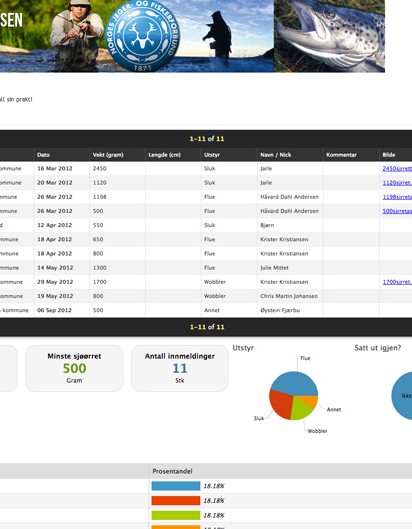Click the date 12 Apr 2012
The image size is (412, 529).
(x=55, y=225)
